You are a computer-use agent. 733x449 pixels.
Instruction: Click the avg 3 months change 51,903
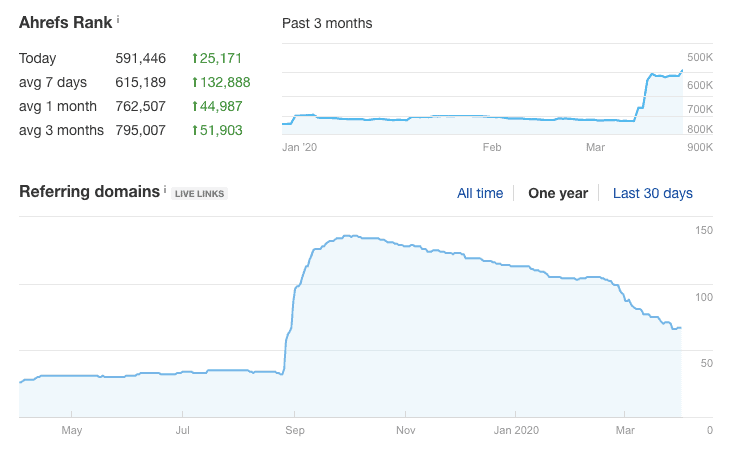coord(221,130)
